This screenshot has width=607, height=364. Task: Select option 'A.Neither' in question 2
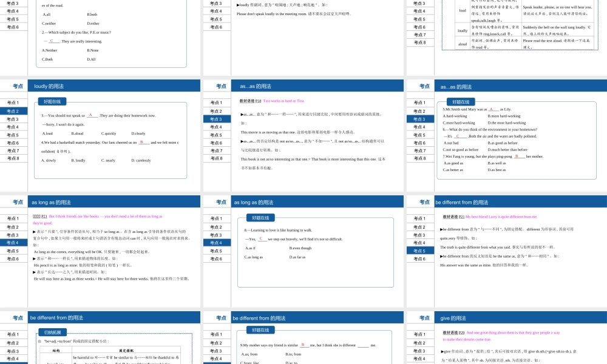point(49,50)
